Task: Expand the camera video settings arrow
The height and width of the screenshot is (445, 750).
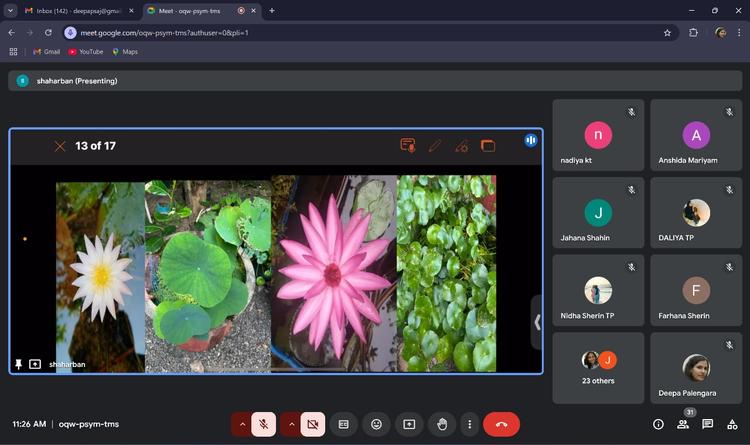Action: [291, 424]
